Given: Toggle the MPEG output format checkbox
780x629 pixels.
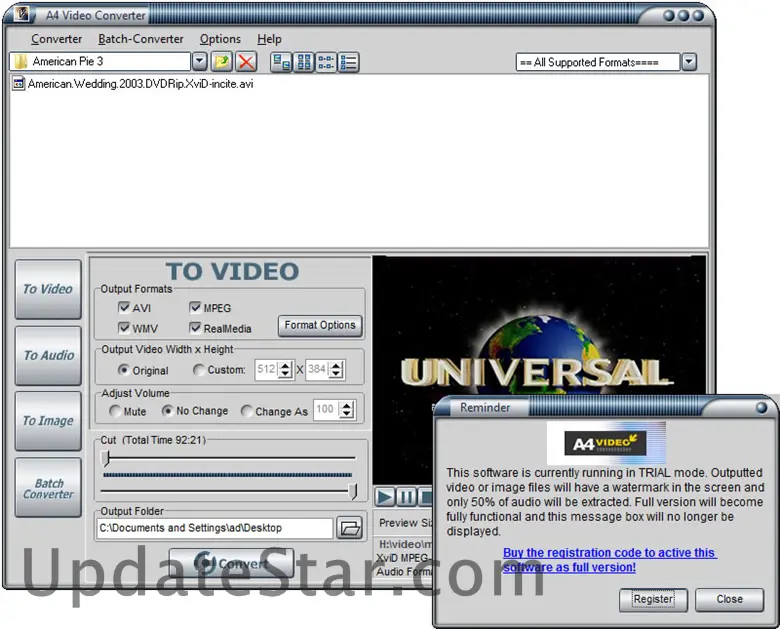Looking at the screenshot, I should pos(195,307).
